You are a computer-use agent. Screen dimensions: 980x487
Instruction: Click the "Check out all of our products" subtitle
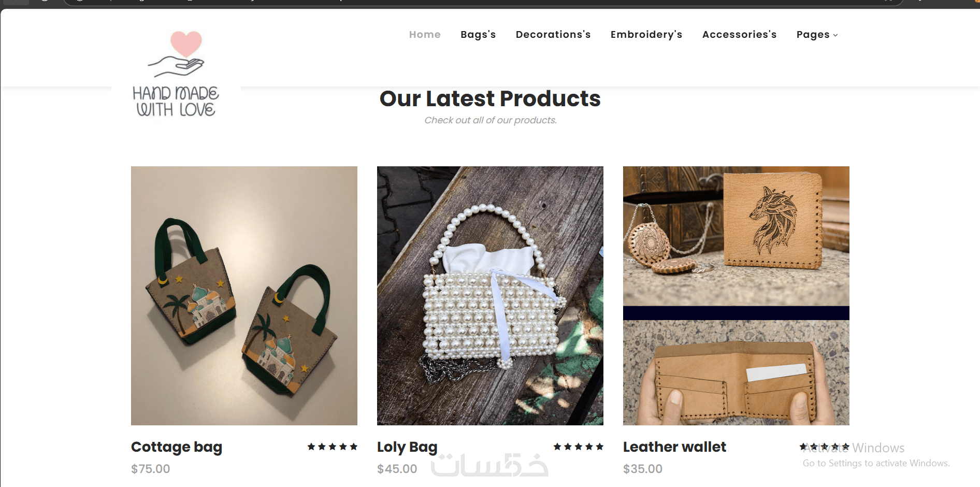point(491,120)
